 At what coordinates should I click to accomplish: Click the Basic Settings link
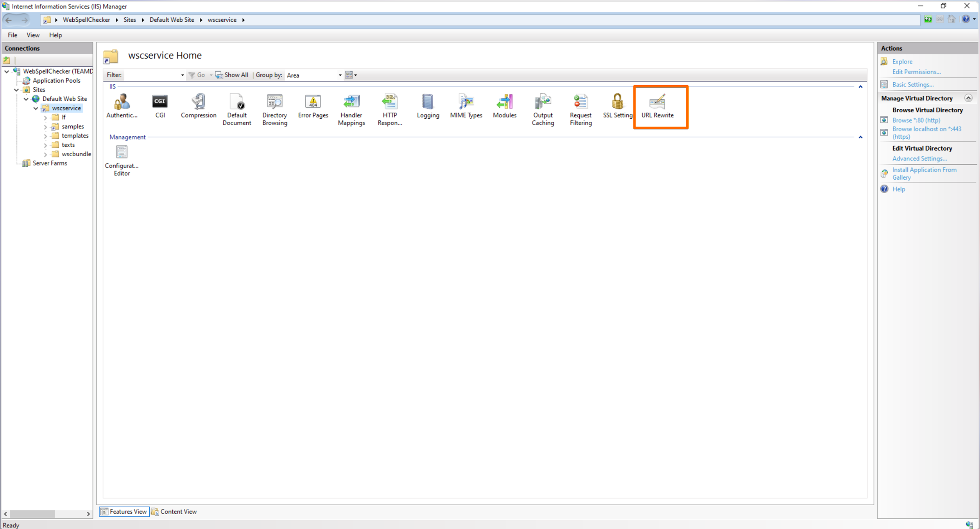pyautogui.click(x=913, y=85)
